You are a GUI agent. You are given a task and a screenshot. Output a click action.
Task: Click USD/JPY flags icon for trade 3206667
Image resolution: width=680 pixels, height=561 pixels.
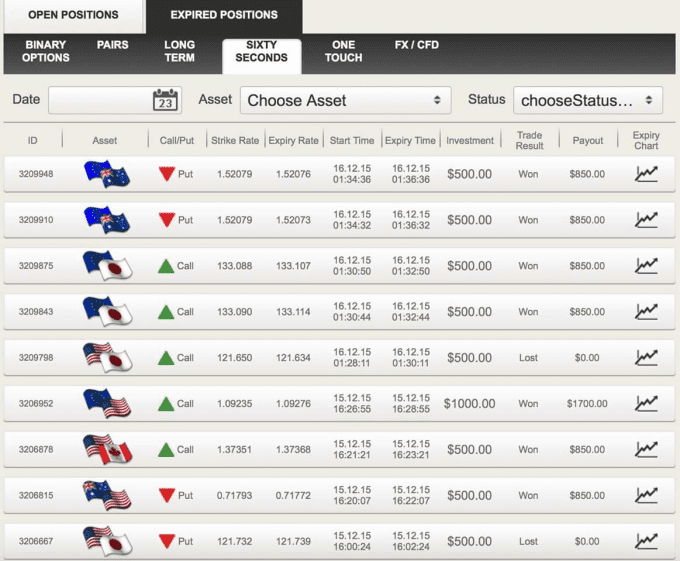click(x=107, y=541)
